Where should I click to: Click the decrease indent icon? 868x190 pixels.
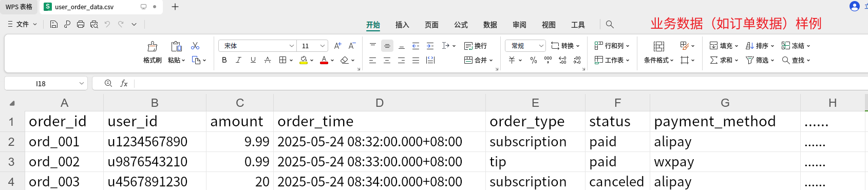coord(416,46)
